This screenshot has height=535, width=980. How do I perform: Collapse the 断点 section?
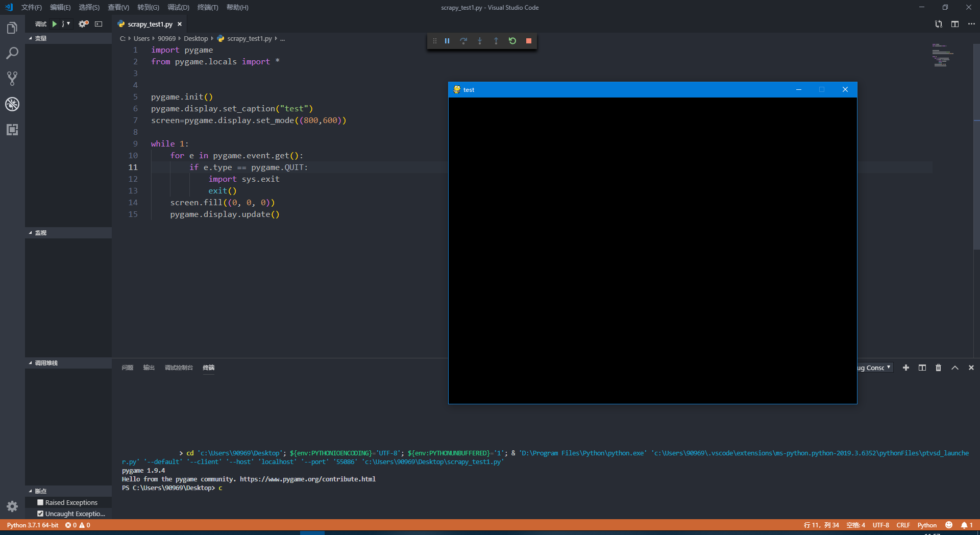click(x=68, y=491)
